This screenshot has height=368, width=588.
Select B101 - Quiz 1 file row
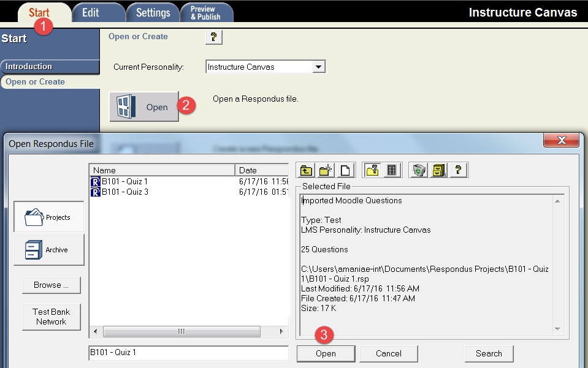pyautogui.click(x=189, y=182)
